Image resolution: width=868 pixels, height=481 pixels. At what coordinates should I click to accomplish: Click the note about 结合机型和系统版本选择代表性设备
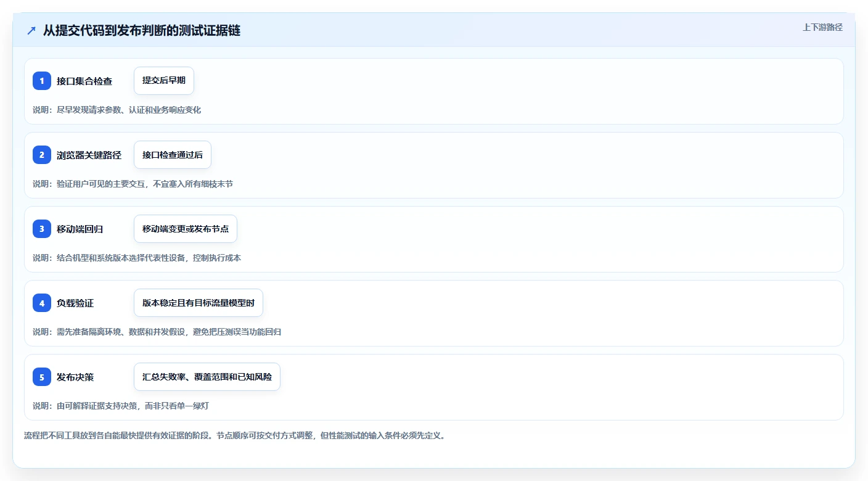(x=137, y=258)
